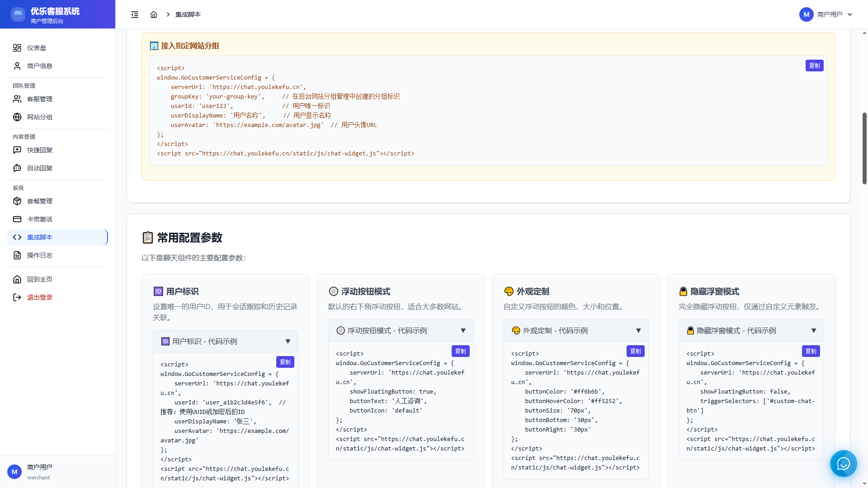Copy the 接入指定网站分组 script code
This screenshot has width=868, height=488.
click(x=814, y=66)
